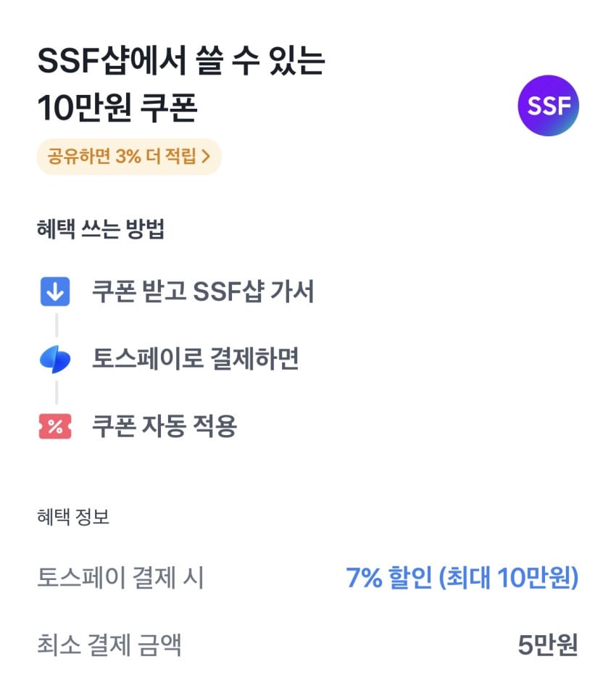This screenshot has width=616, height=675.
Task: Select the 토스페이로 결제하면 step text
Action: (x=196, y=359)
